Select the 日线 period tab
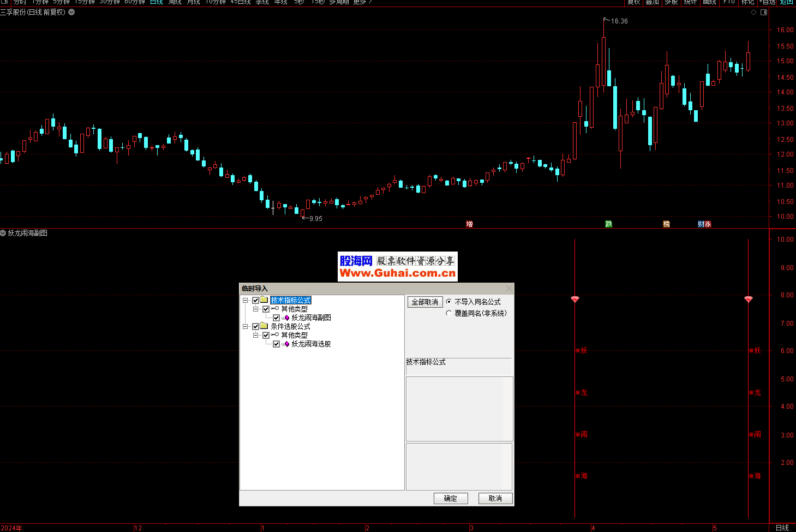 coord(157,2)
